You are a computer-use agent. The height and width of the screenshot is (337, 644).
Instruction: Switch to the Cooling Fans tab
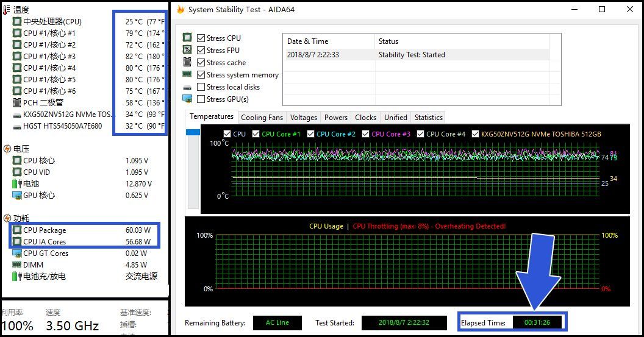262,118
